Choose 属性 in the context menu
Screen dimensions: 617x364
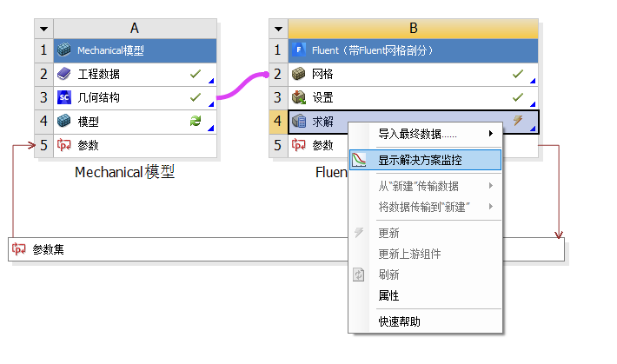[388, 295]
